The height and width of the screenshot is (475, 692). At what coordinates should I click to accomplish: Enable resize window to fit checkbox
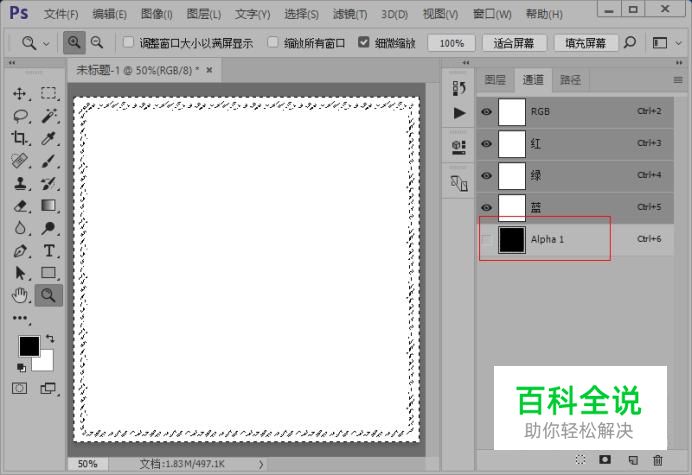128,42
